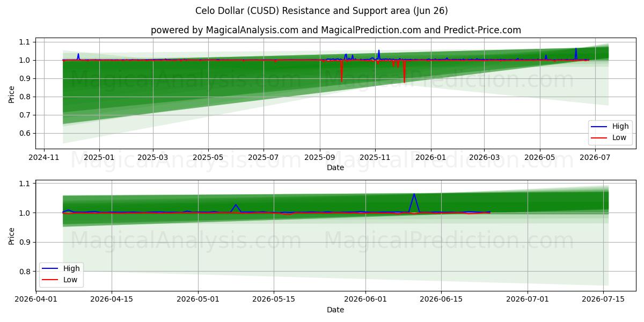Image resolution: width=644 pixels, height=322 pixels.
Task: Click the chart title 'Celo Dollar (CUSD) Resistance and Support area (Jun 26)'
Action: [x=321, y=11]
